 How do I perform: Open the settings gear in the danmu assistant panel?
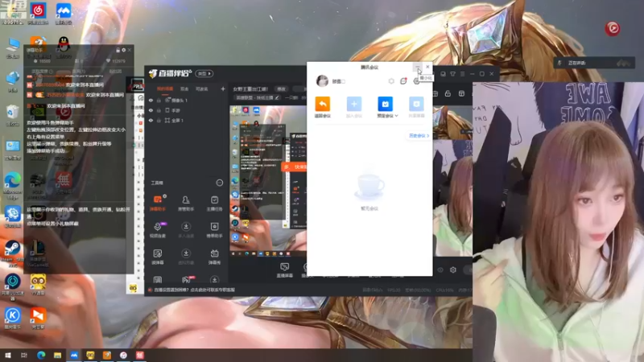tap(124, 50)
